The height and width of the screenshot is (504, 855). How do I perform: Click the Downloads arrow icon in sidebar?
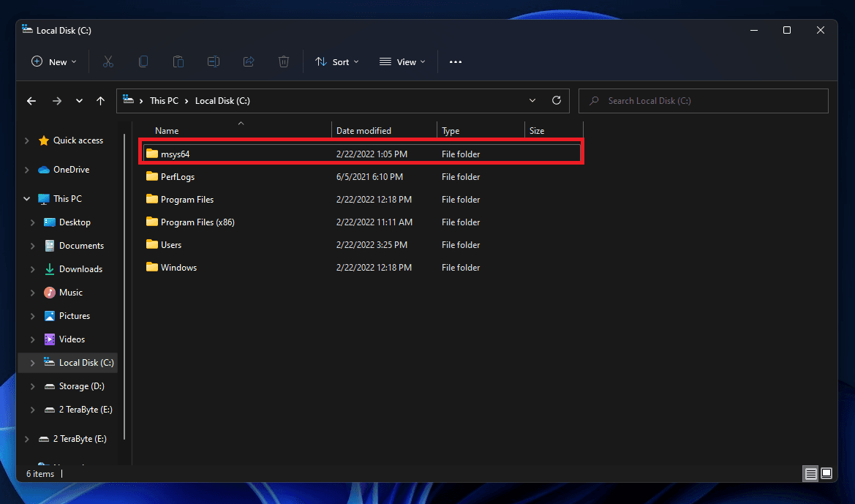tap(50, 269)
